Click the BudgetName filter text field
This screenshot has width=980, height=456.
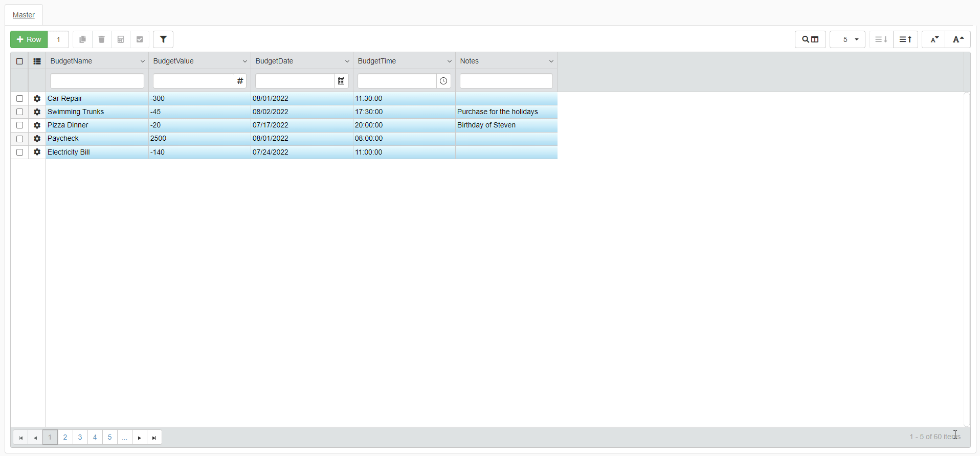pos(97,81)
